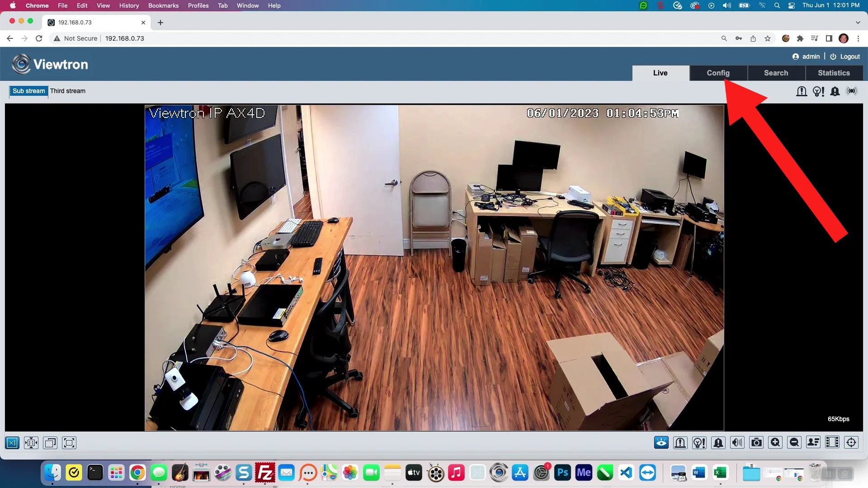Click the snapshot camera icon

(x=756, y=442)
